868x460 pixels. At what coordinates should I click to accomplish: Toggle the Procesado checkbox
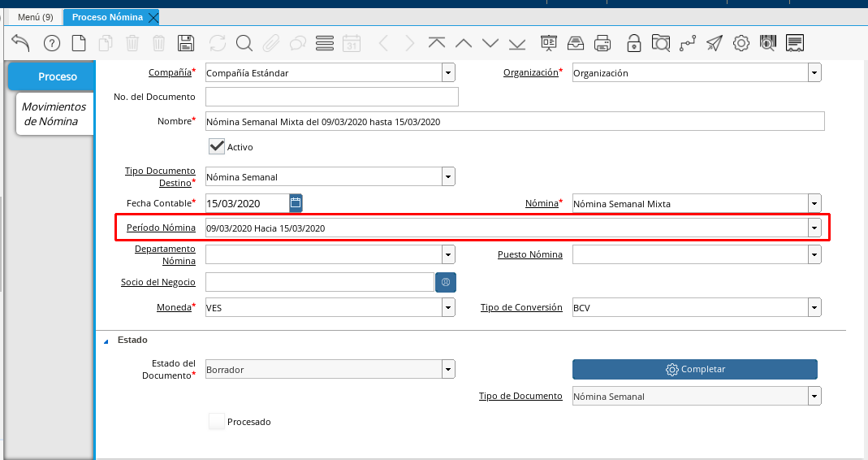[x=217, y=422]
